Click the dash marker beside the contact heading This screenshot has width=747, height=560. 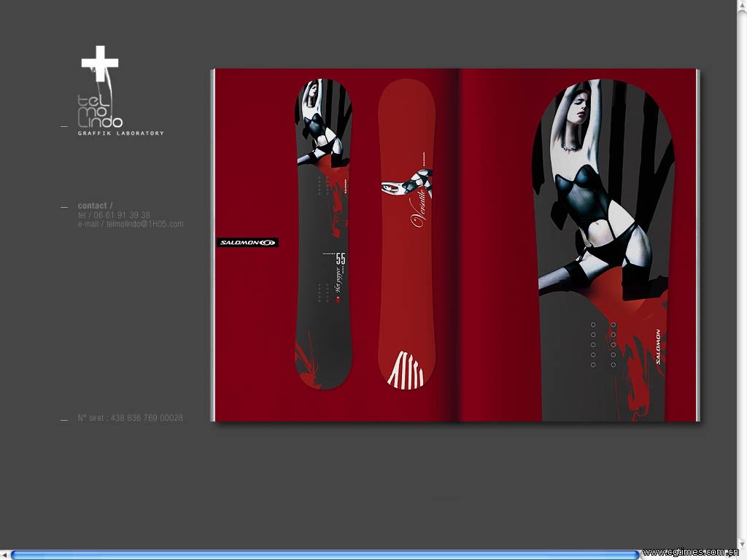(64, 208)
